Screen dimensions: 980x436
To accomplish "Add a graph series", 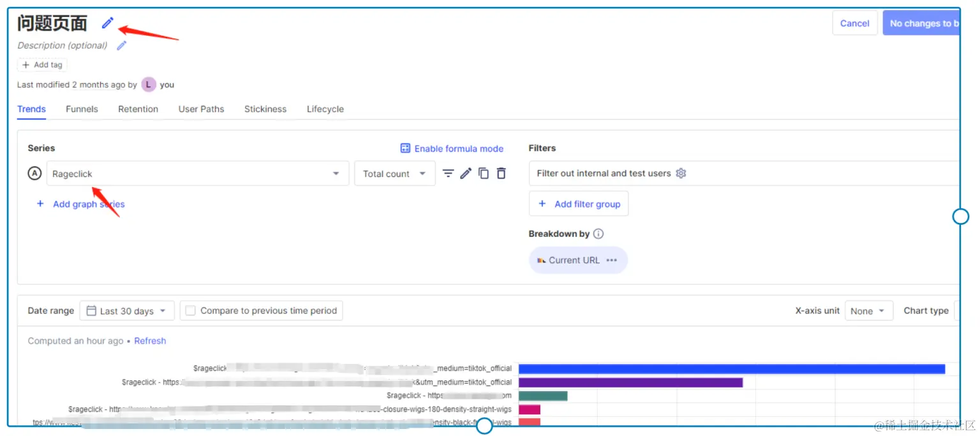I will pos(81,204).
